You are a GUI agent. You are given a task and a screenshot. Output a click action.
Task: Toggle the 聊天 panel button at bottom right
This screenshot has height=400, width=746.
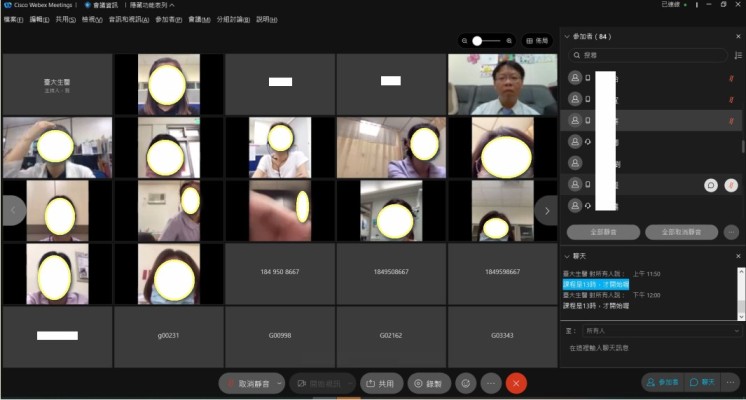coord(703,383)
